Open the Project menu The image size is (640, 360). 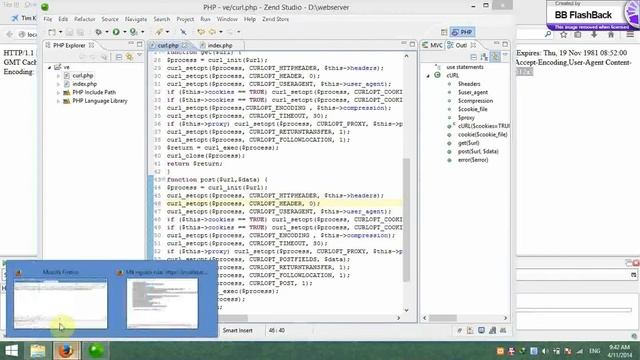pyautogui.click(x=185, y=19)
